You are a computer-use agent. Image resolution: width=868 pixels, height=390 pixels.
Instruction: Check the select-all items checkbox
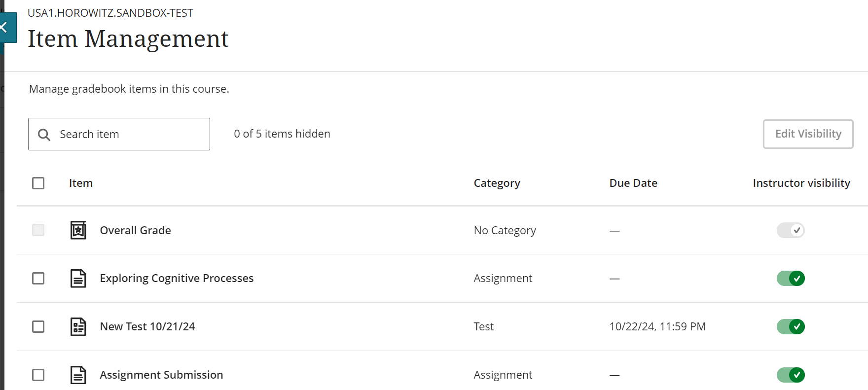[x=38, y=183]
